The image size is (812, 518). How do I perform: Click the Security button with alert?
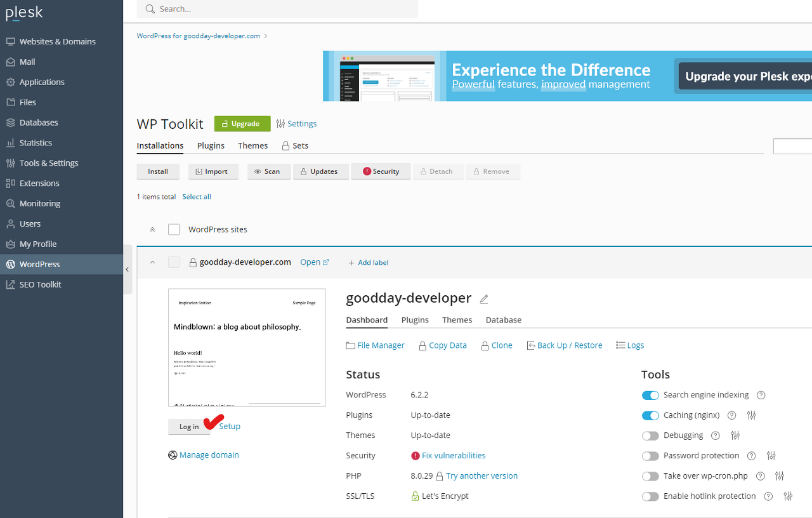[x=381, y=171]
